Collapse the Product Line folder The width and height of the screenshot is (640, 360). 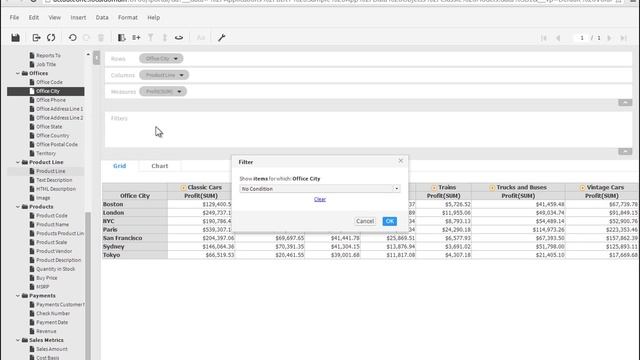click(18, 162)
